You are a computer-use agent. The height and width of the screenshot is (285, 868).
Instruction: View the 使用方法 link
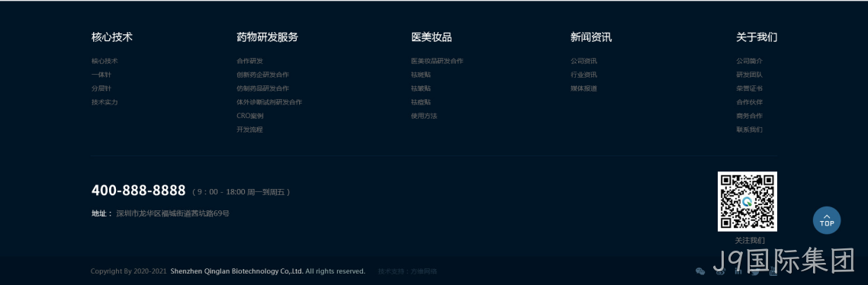coord(424,117)
